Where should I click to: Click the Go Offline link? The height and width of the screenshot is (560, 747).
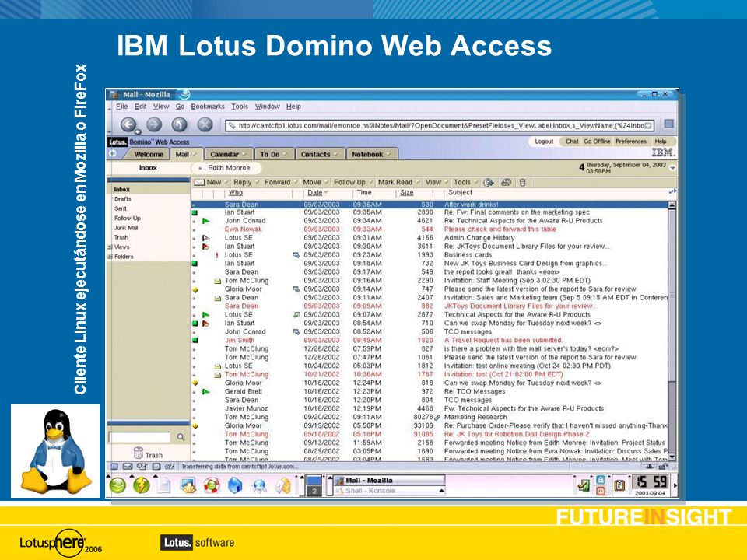pyautogui.click(x=597, y=142)
